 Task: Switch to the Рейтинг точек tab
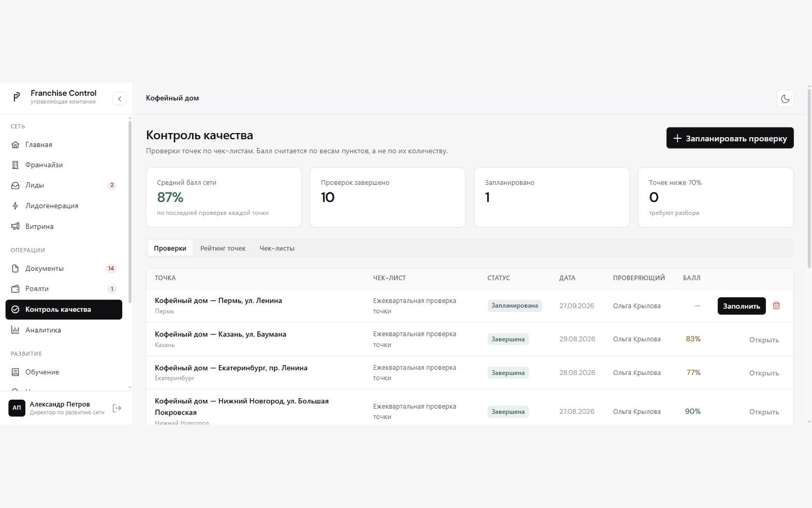(223, 248)
